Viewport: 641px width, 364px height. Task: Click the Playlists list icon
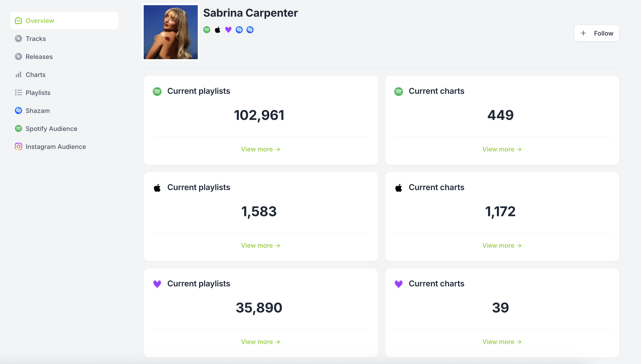(18, 92)
